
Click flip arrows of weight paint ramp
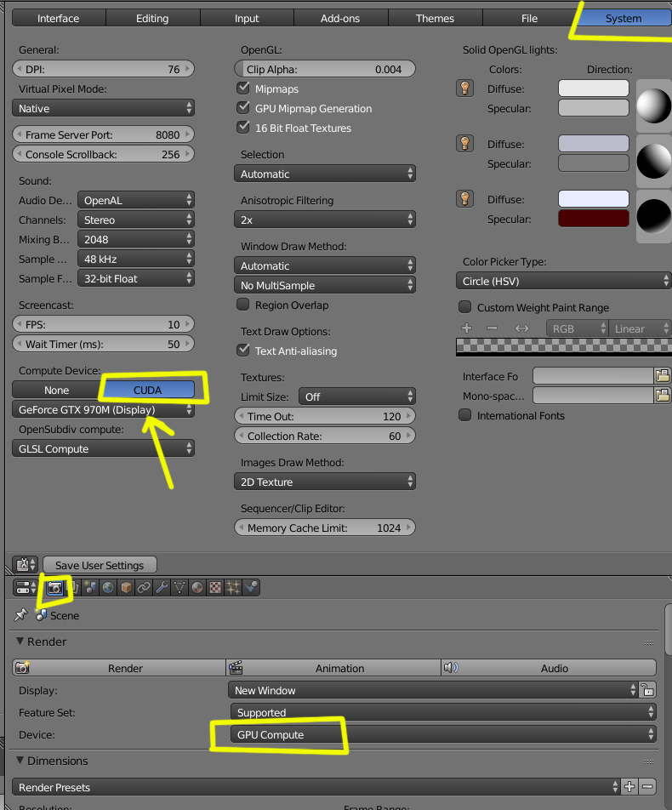pos(521,328)
